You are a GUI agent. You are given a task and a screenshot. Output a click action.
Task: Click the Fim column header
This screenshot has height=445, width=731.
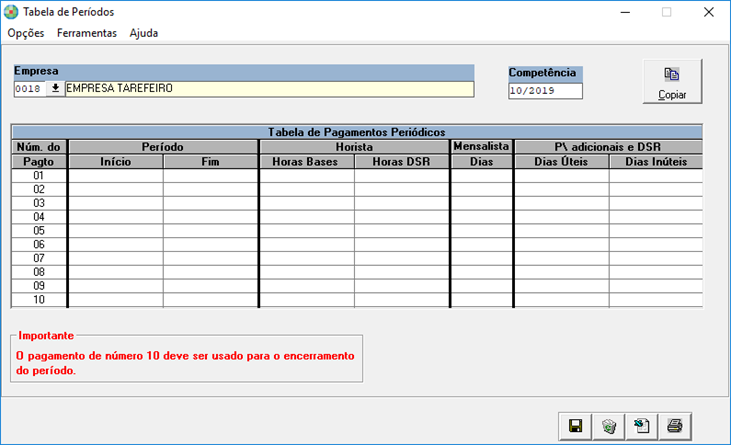211,162
